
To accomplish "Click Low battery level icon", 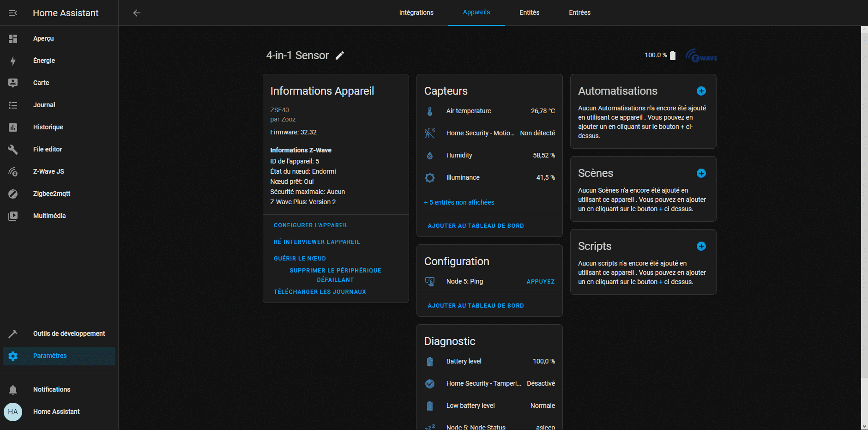I will [x=430, y=406].
